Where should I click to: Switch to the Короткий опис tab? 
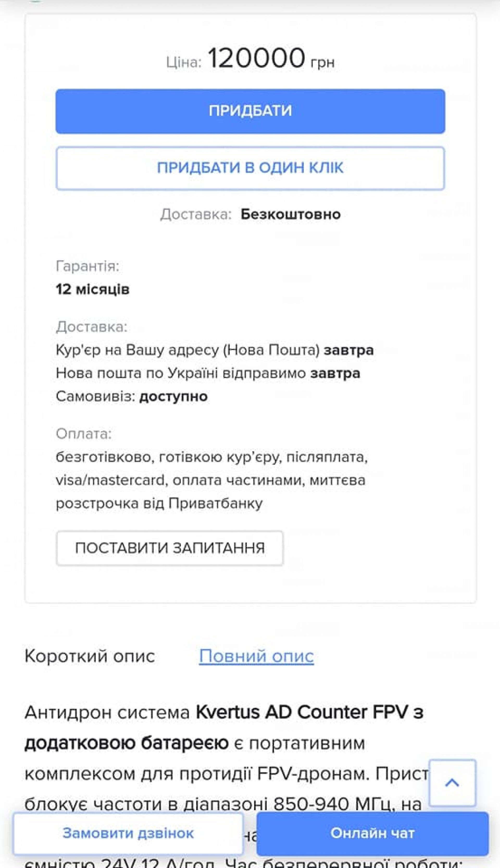[90, 656]
